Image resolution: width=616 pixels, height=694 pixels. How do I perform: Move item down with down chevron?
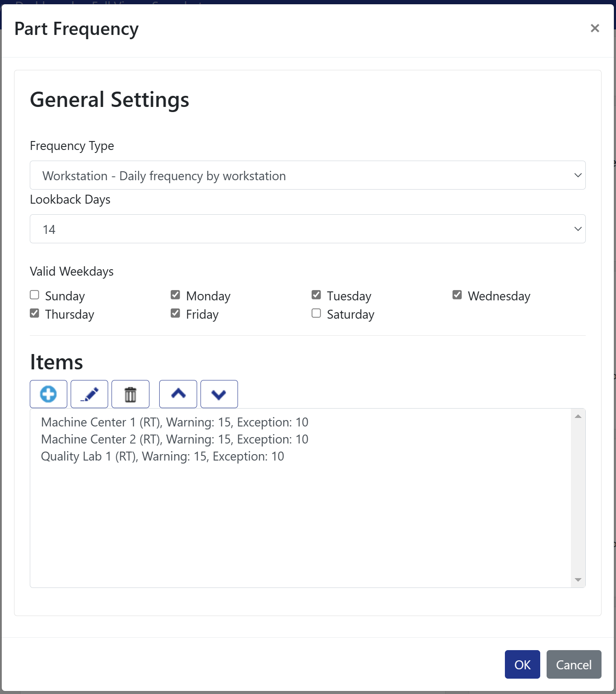click(219, 394)
